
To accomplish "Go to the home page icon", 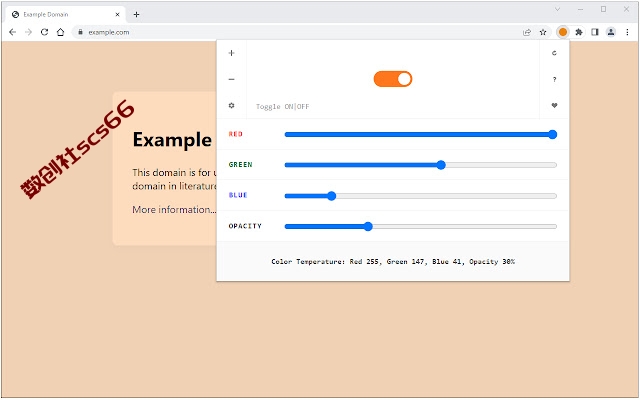I will (60, 32).
